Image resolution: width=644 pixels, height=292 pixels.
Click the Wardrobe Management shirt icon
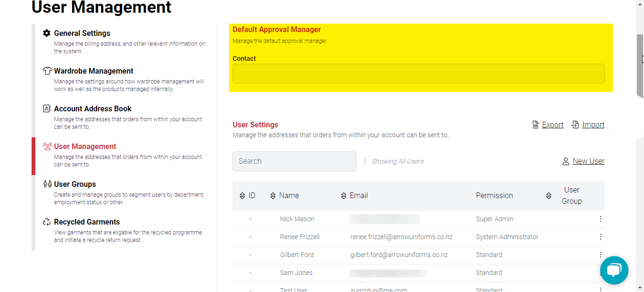click(47, 71)
